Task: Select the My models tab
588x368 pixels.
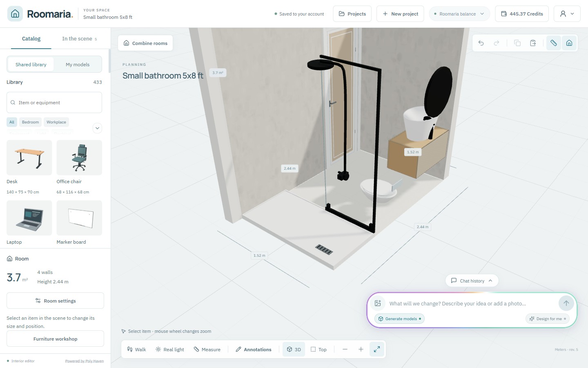Action: click(78, 65)
